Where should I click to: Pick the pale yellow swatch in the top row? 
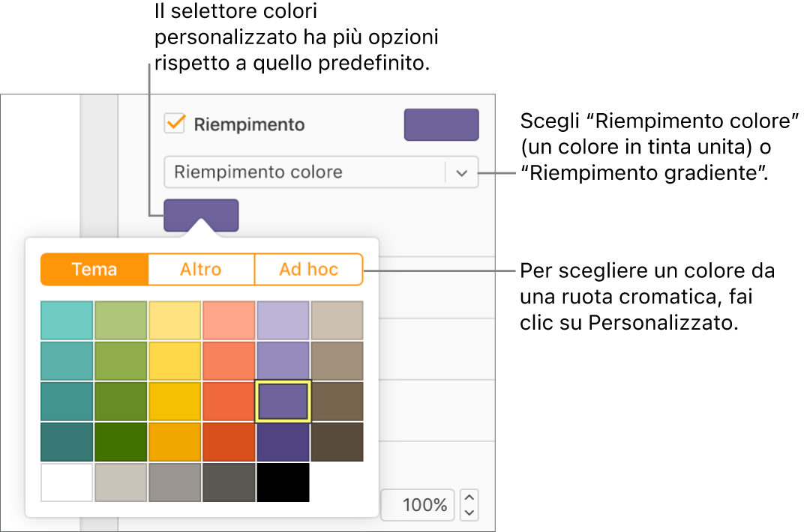(175, 321)
